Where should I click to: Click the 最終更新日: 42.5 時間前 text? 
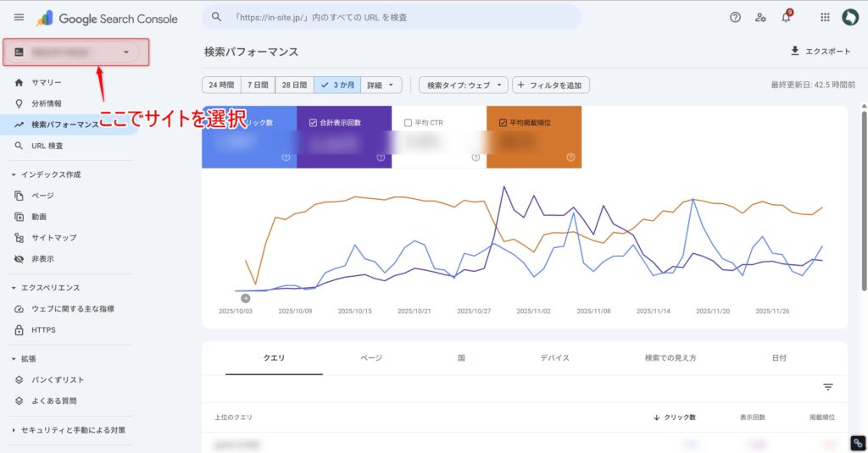pos(813,85)
